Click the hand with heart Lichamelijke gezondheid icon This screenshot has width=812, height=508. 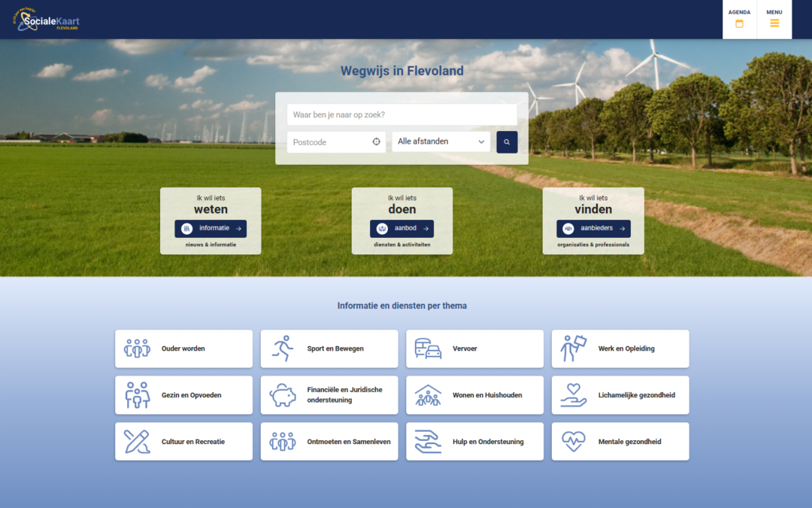point(573,395)
